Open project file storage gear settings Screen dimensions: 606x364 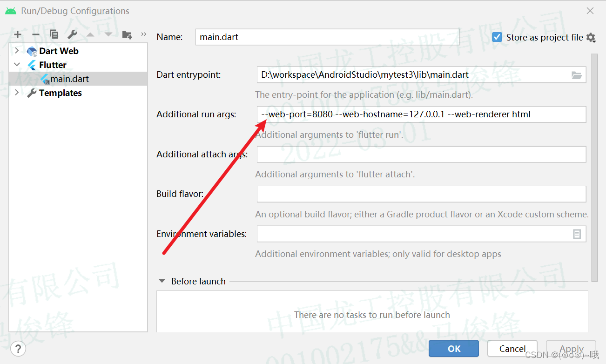591,38
